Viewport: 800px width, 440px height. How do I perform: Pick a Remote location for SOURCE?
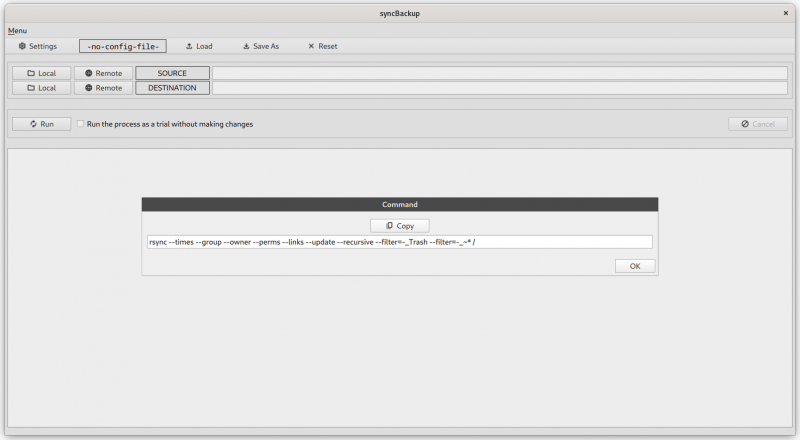pos(104,73)
